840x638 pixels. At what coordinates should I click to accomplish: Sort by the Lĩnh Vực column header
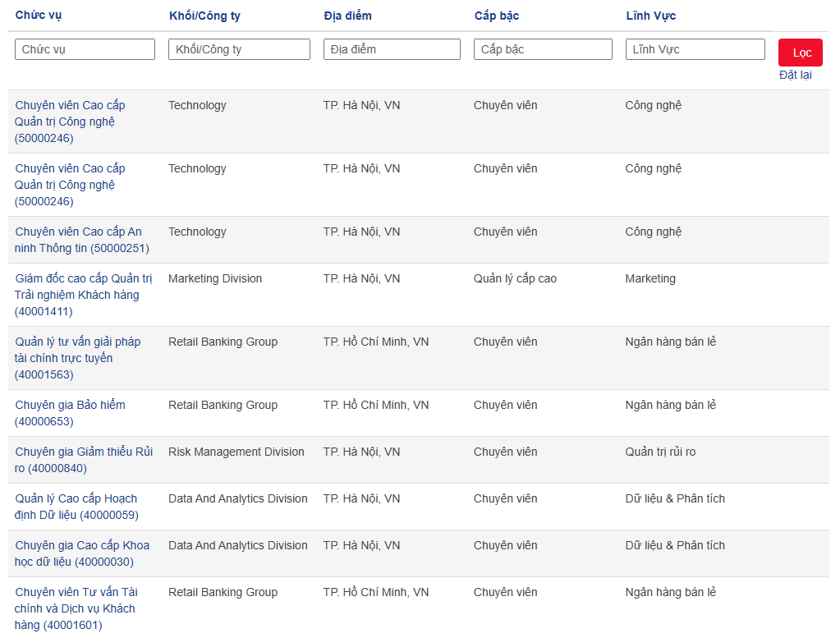coord(650,16)
